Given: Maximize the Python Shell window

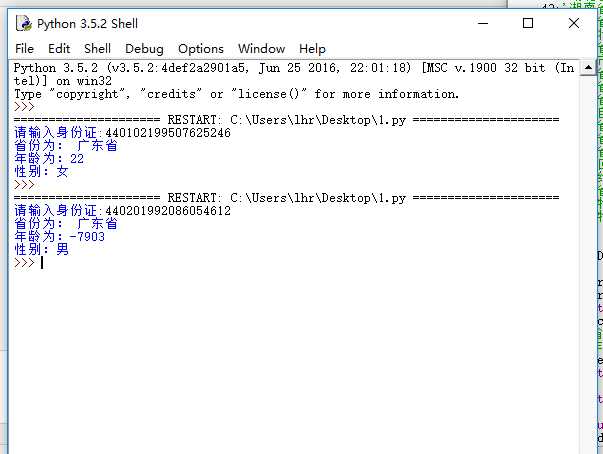Looking at the screenshot, I should pyautogui.click(x=528, y=23).
